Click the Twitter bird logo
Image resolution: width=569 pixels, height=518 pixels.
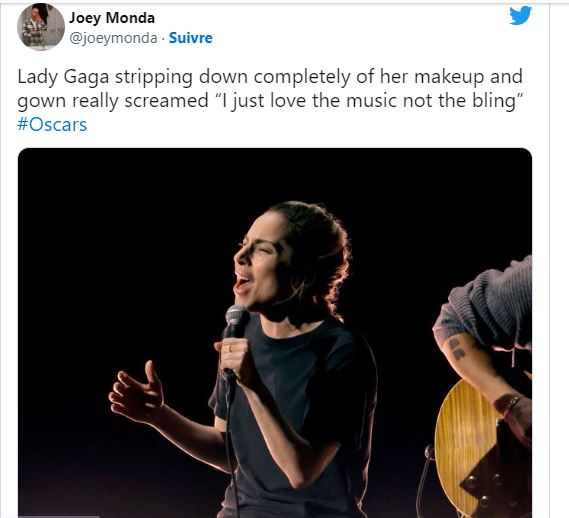coord(520,16)
